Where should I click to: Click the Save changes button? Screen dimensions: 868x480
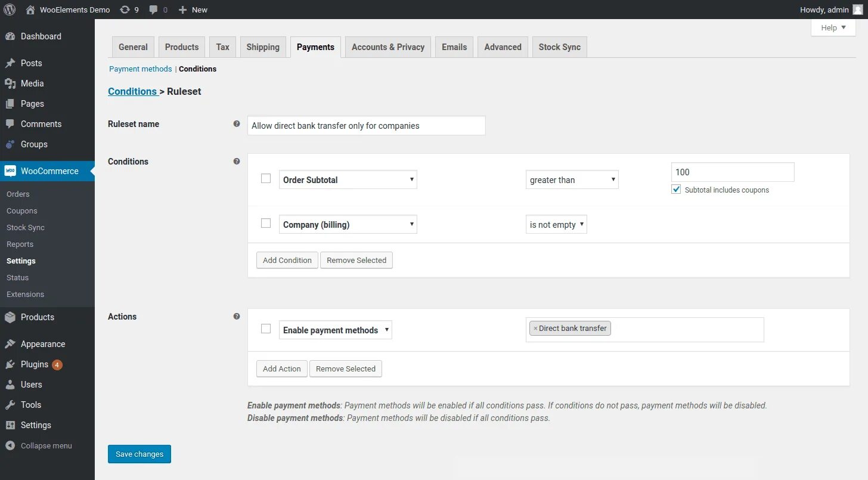[x=139, y=454]
